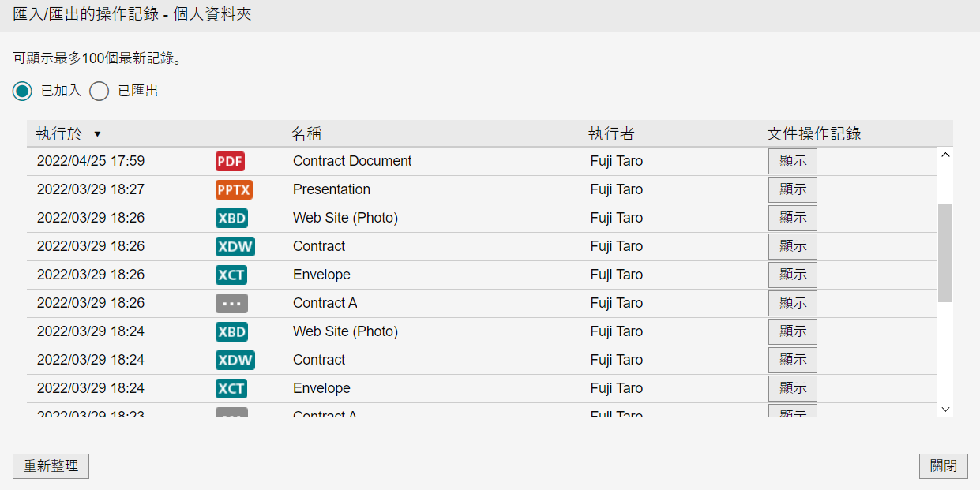The image size is (980, 490).
Task: Click the PDF icon for Contract Document
Action: tap(230, 161)
